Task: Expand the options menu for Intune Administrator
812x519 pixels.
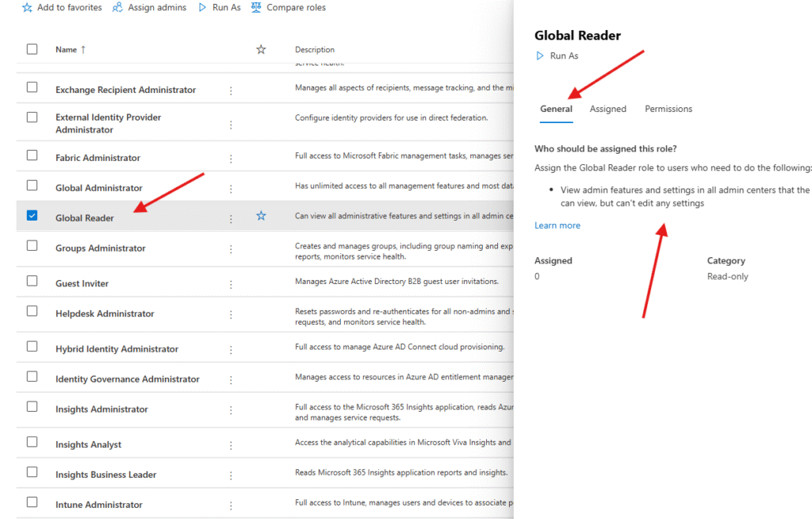Action: [x=231, y=506]
